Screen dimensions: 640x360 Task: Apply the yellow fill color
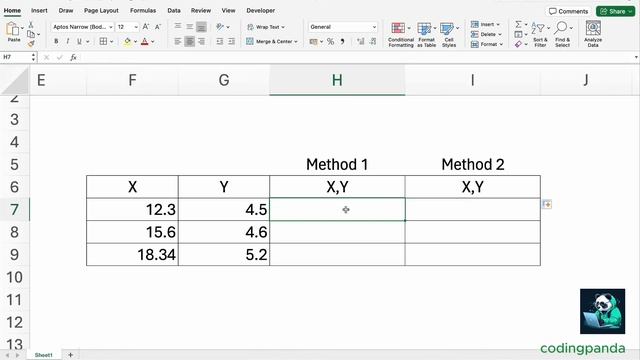[x=128, y=41]
